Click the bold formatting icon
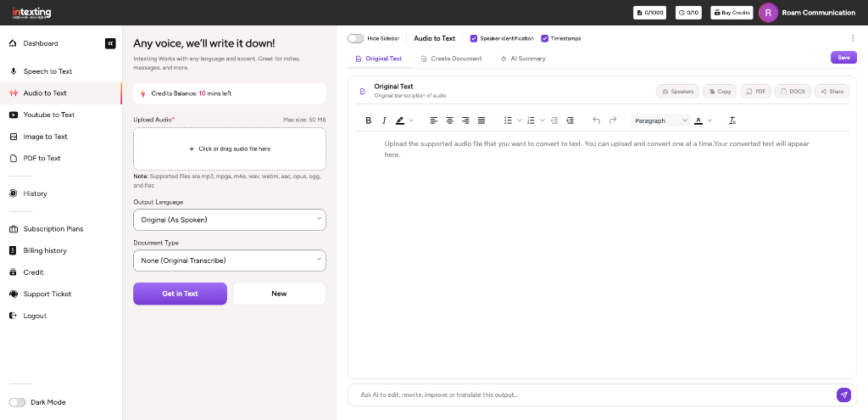The height and width of the screenshot is (420, 868). [369, 120]
